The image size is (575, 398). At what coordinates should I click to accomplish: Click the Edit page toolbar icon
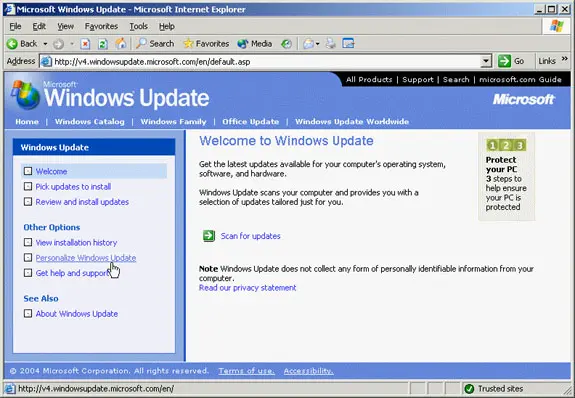(348, 44)
